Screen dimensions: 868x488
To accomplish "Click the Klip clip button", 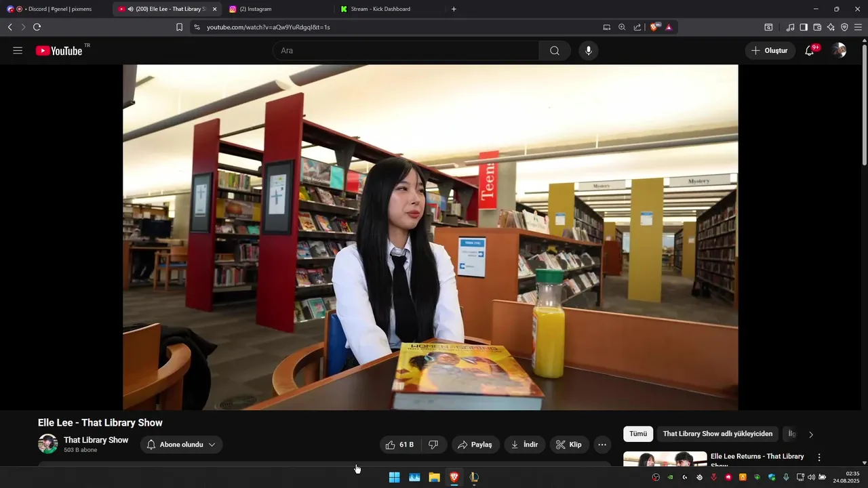I will pos(569,445).
